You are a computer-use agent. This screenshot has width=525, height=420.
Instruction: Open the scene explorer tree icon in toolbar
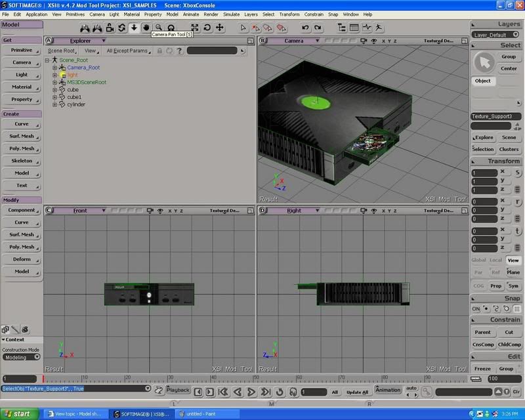tap(341, 28)
